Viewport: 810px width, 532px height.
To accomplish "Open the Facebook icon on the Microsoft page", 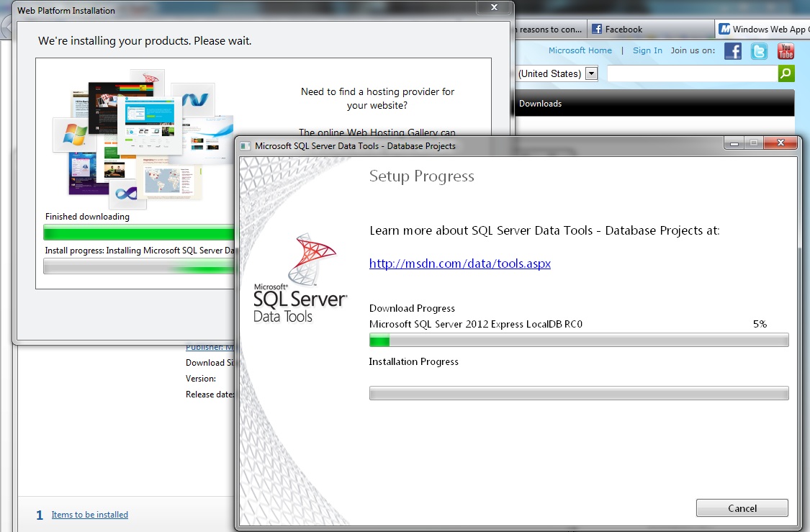I will tap(732, 51).
